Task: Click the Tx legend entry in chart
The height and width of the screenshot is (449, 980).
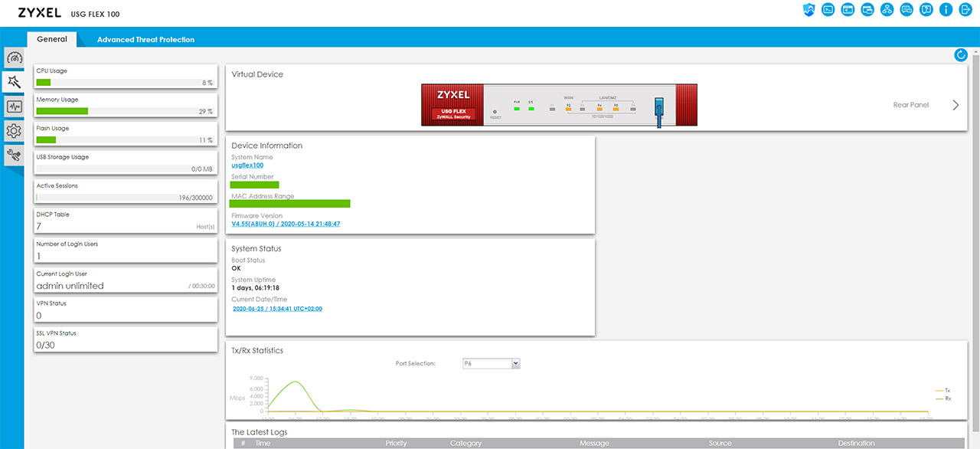Action: [942, 391]
